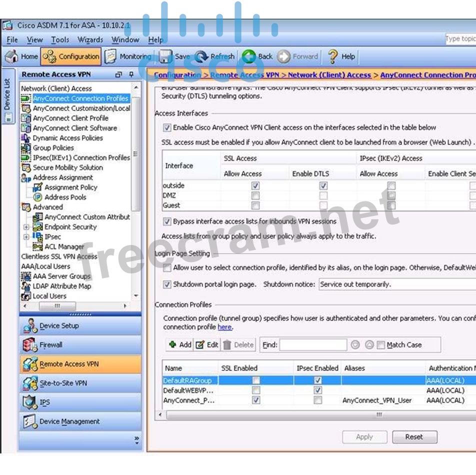The image size is (476, 475).
Task: Click the Save disk icon
Action: [x=165, y=56]
